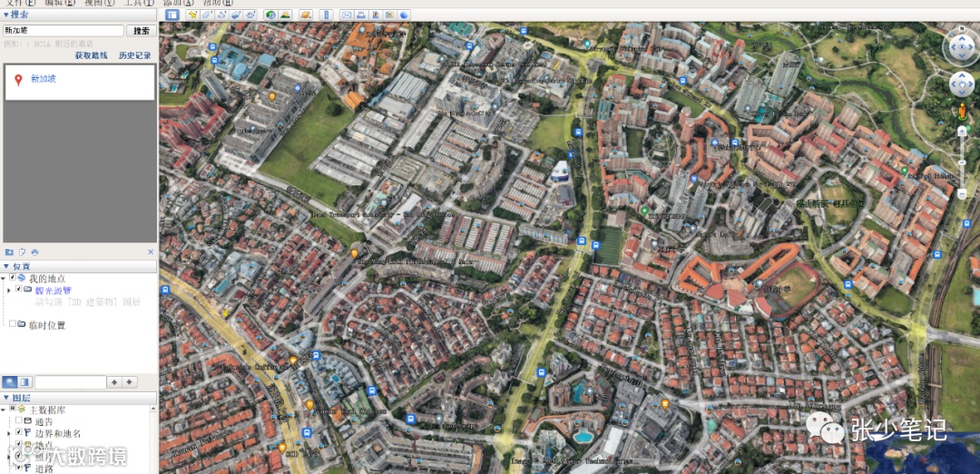Click the zoom in plus button

pos(962,131)
